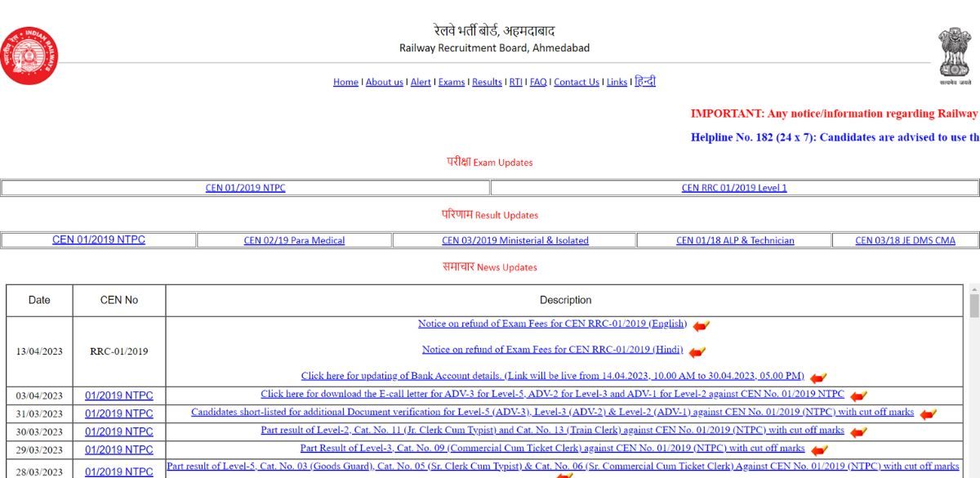Click new-item arrow beside English refund notice
Image resolution: width=980 pixels, height=478 pixels.
[701, 326]
